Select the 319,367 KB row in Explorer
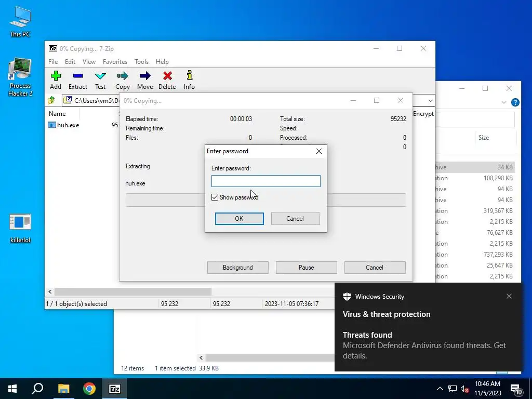The image size is (532, 399). 475,211
